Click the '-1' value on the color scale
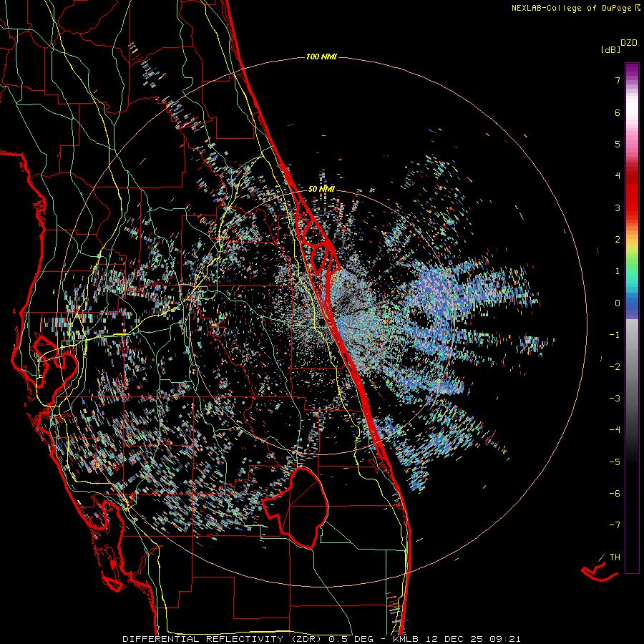 (x=615, y=335)
